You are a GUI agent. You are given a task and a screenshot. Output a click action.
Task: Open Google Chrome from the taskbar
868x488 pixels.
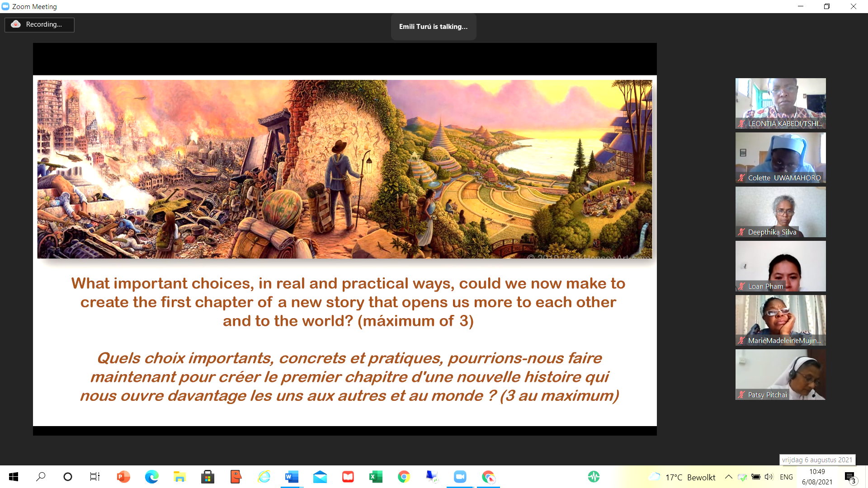[x=404, y=477]
